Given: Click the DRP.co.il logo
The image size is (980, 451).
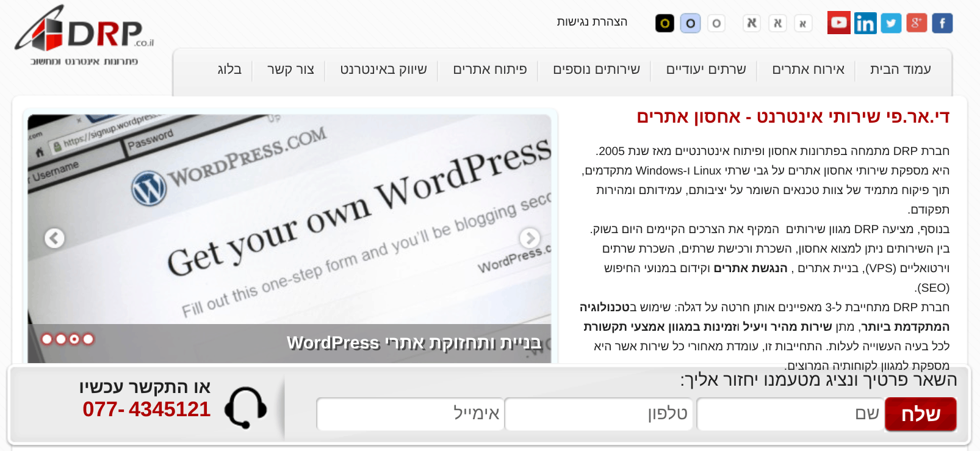Looking at the screenshot, I should 84,35.
